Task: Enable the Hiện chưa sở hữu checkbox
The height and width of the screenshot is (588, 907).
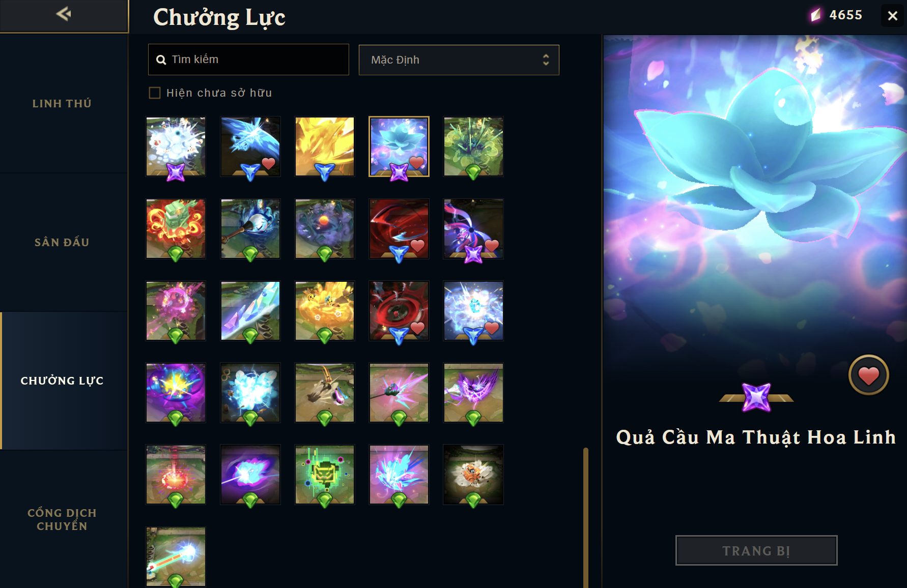Action: pyautogui.click(x=155, y=93)
